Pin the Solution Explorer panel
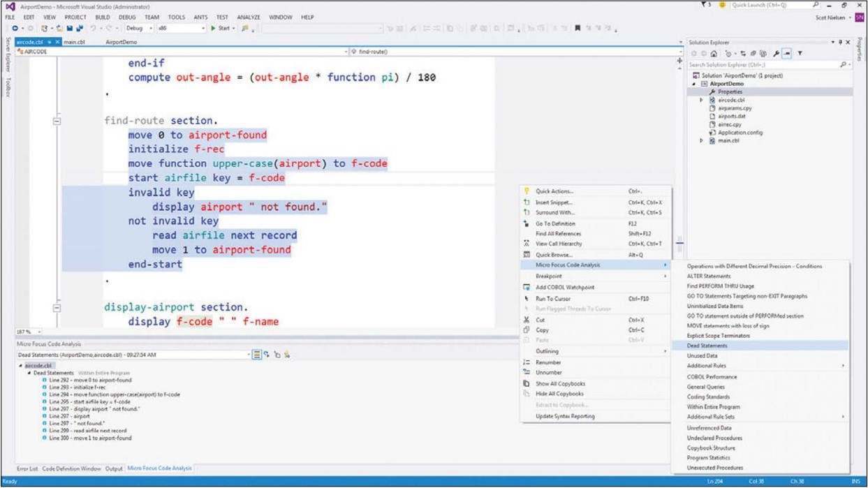 (840, 42)
